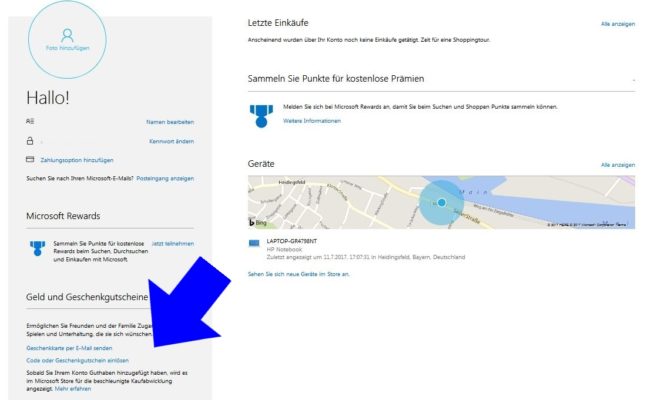Click 'Code oder Geschenkgutschein einlösen' link

(78, 360)
